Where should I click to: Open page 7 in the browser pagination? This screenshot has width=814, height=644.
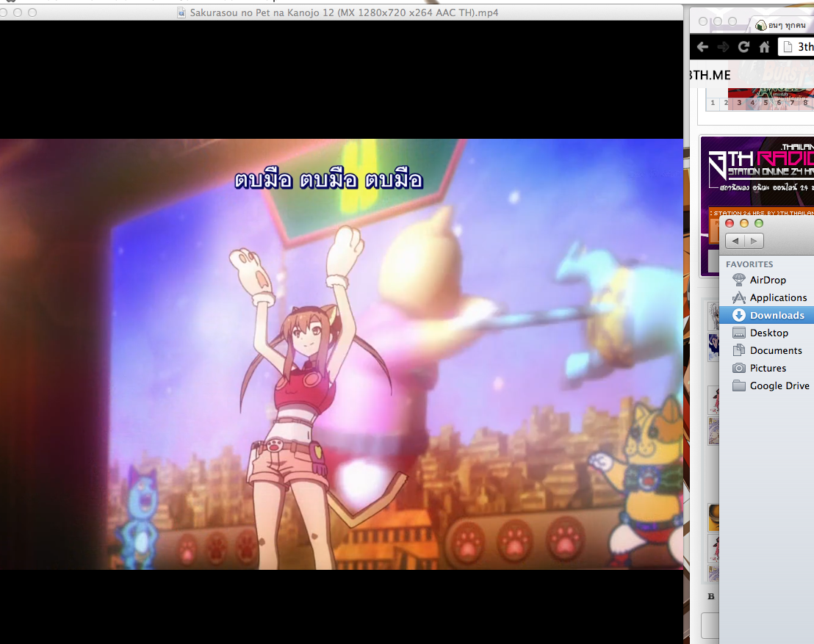[792, 103]
